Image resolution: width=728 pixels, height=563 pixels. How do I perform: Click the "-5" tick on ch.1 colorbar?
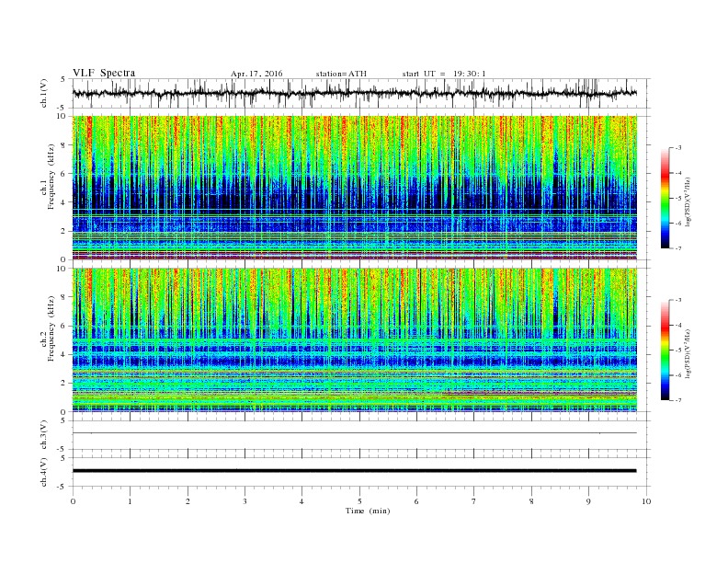pyautogui.click(x=677, y=199)
